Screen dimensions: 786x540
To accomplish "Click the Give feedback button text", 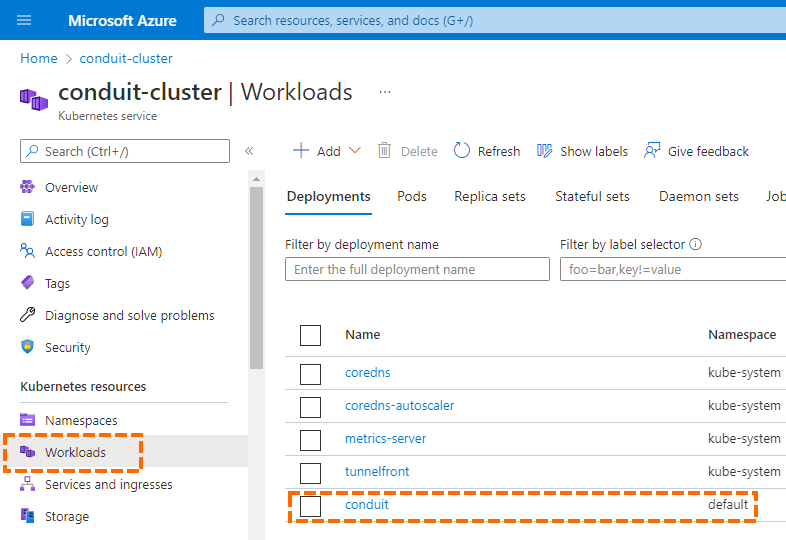I will pos(708,151).
